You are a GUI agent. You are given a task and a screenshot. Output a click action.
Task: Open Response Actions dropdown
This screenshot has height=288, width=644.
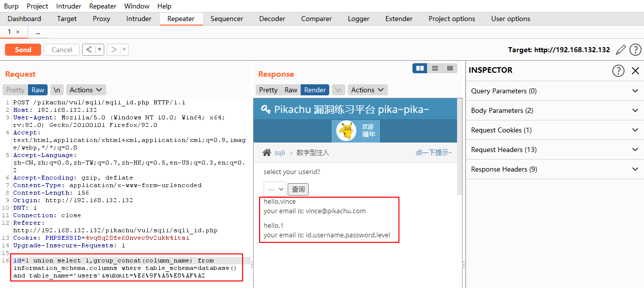[367, 90]
